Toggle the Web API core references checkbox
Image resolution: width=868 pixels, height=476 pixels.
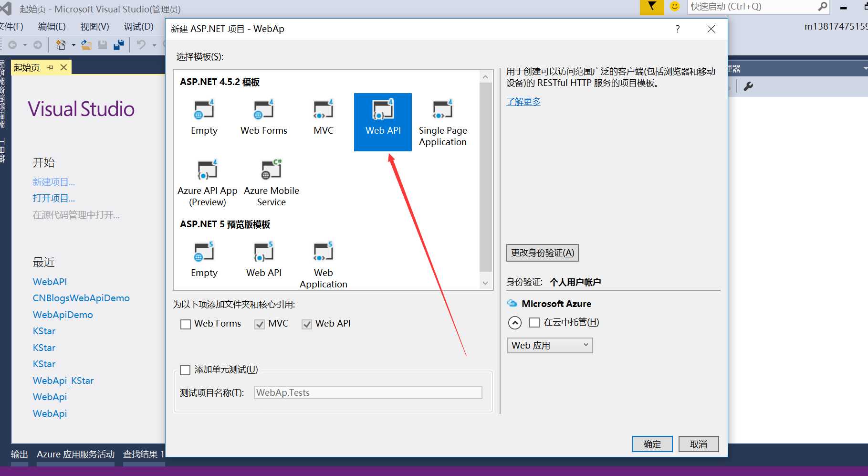click(307, 324)
